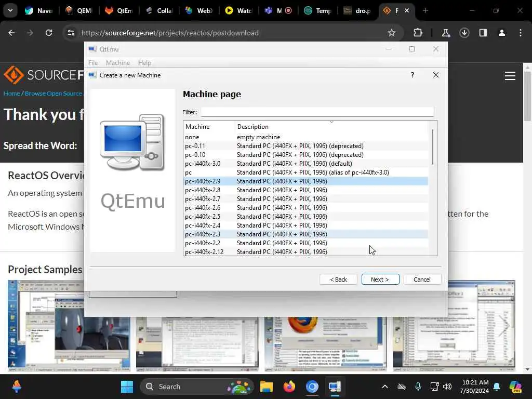
Task: Select the pc-i440fx-3.0 default machine
Action: [305, 164]
